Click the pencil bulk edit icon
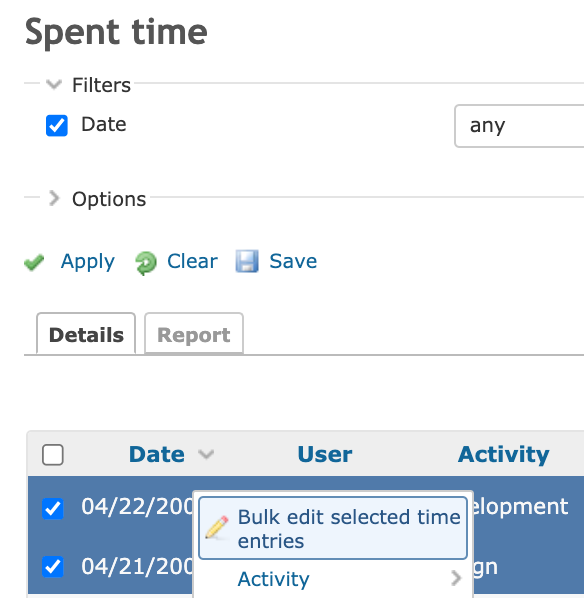The width and height of the screenshot is (584, 598). pos(217,528)
